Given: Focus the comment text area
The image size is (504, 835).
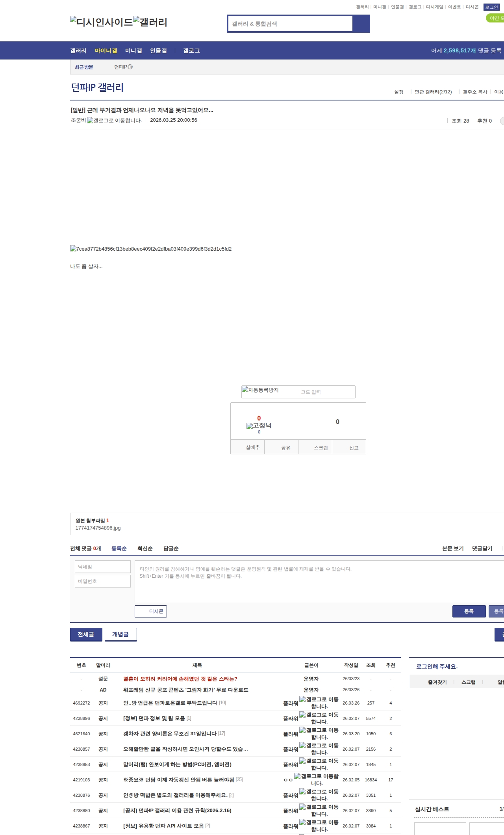Looking at the screenshot, I should pyautogui.click(x=319, y=581).
